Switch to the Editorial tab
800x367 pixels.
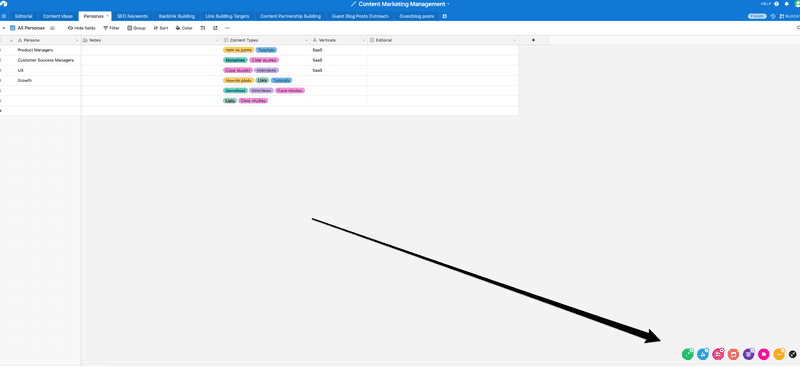[x=24, y=16]
